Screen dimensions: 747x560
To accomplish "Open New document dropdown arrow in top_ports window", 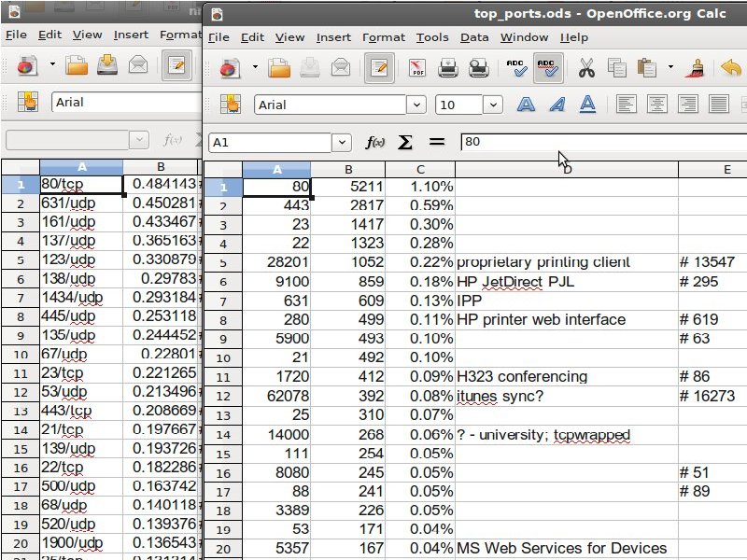I will [x=255, y=67].
